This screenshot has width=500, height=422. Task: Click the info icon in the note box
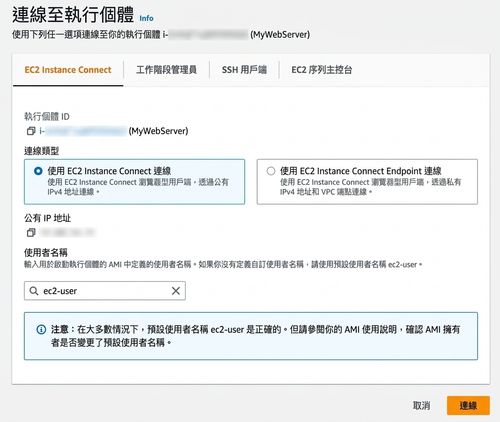tap(41, 330)
